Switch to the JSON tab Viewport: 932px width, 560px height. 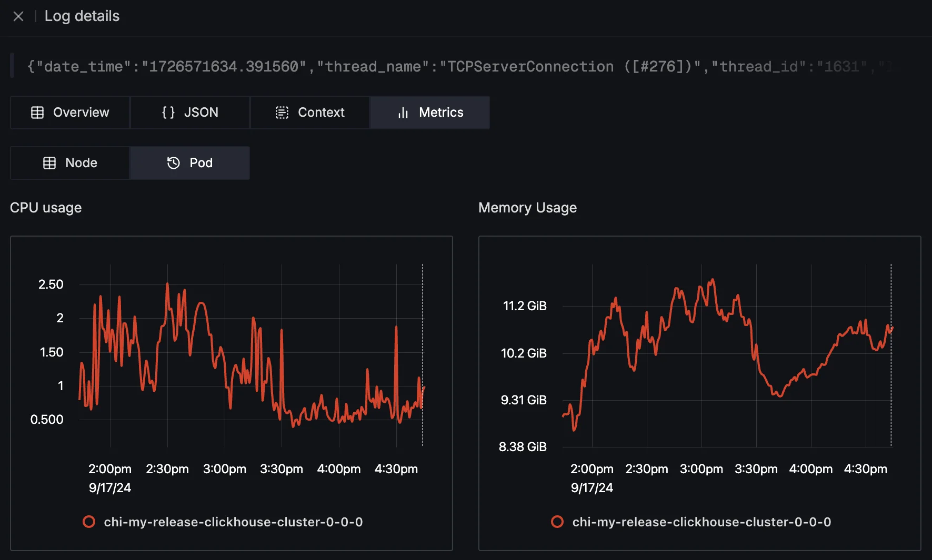(190, 113)
